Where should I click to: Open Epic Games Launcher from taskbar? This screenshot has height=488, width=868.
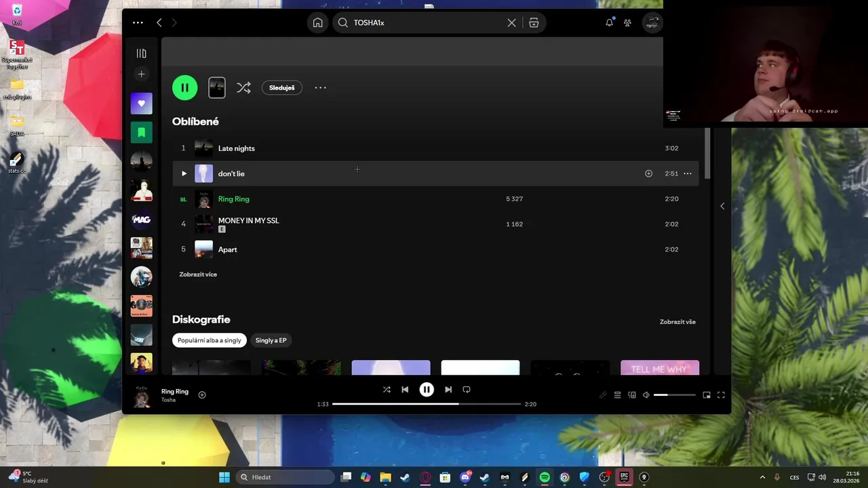[624, 477]
